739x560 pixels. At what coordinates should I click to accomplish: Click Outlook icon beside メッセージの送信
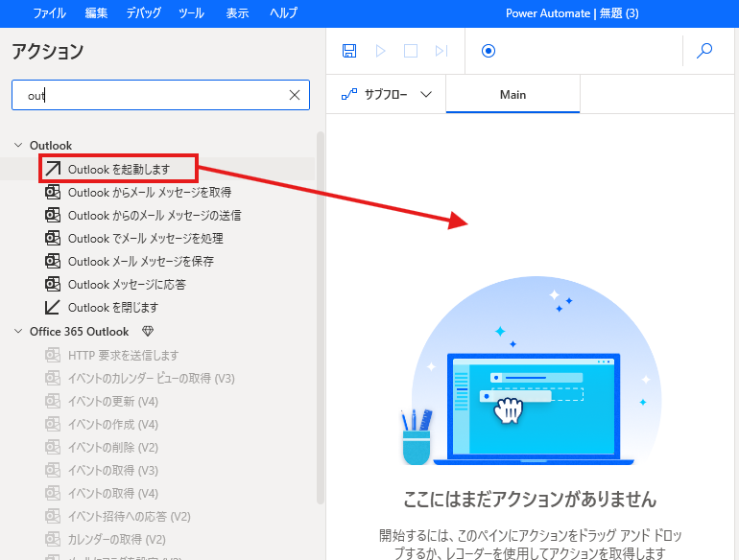click(x=53, y=215)
